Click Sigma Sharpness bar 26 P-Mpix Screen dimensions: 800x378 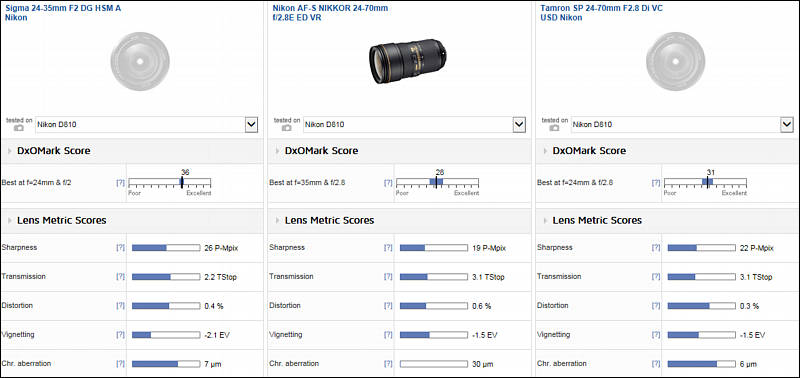166,248
